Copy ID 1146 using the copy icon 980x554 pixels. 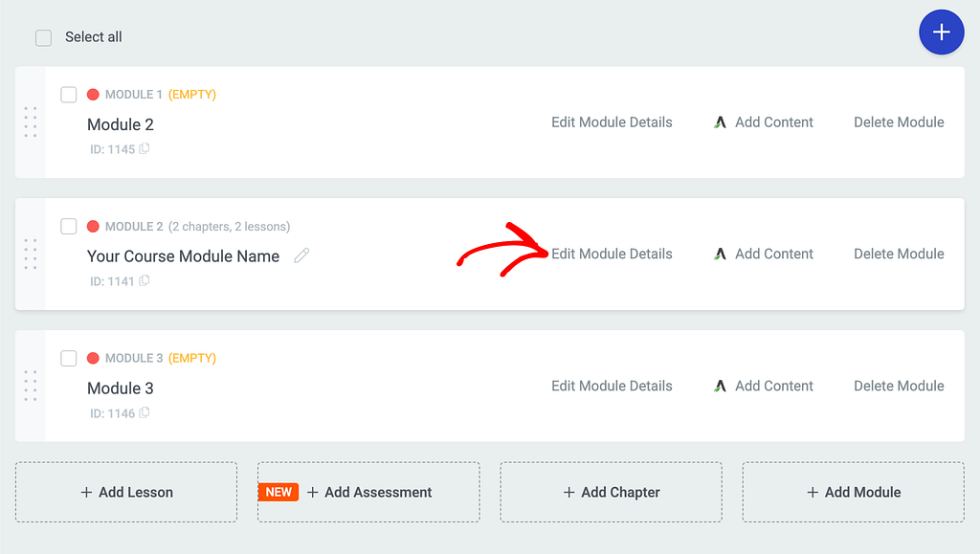pyautogui.click(x=145, y=413)
